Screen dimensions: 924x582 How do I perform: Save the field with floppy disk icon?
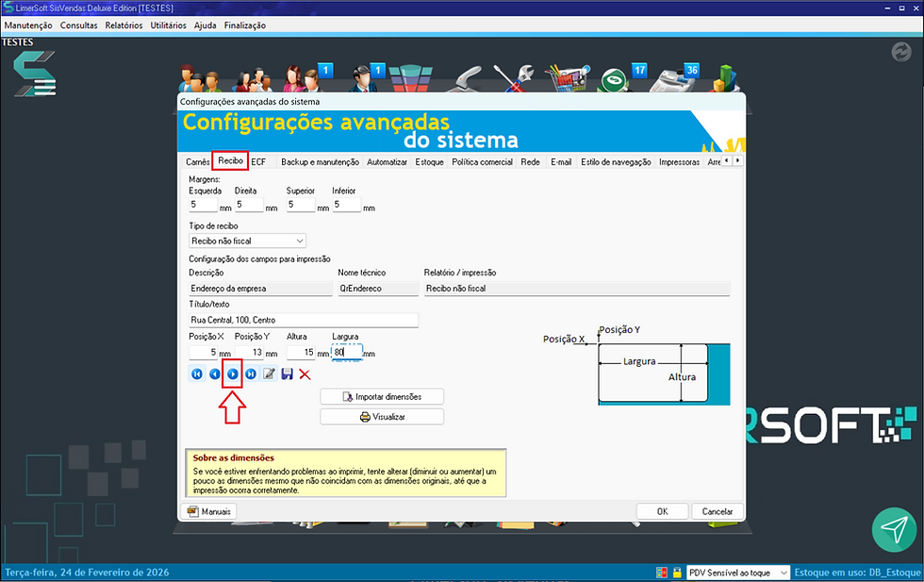(287, 374)
